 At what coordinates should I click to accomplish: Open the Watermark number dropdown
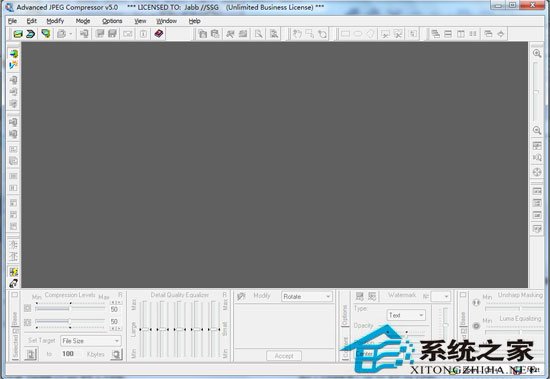440,297
